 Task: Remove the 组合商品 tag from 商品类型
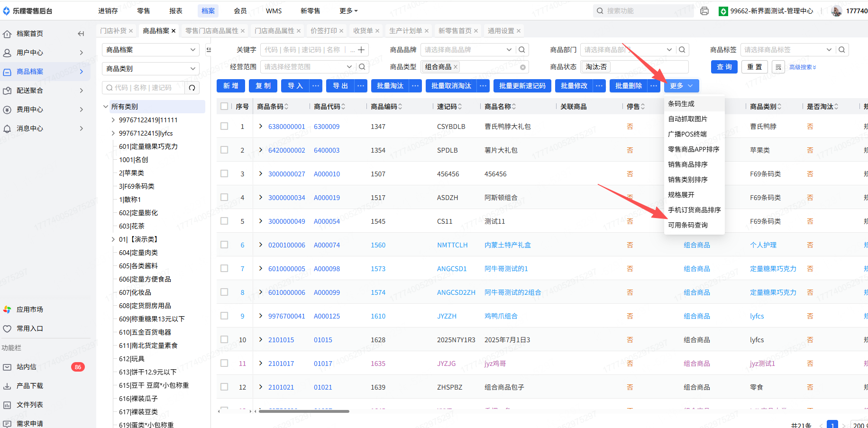[456, 67]
